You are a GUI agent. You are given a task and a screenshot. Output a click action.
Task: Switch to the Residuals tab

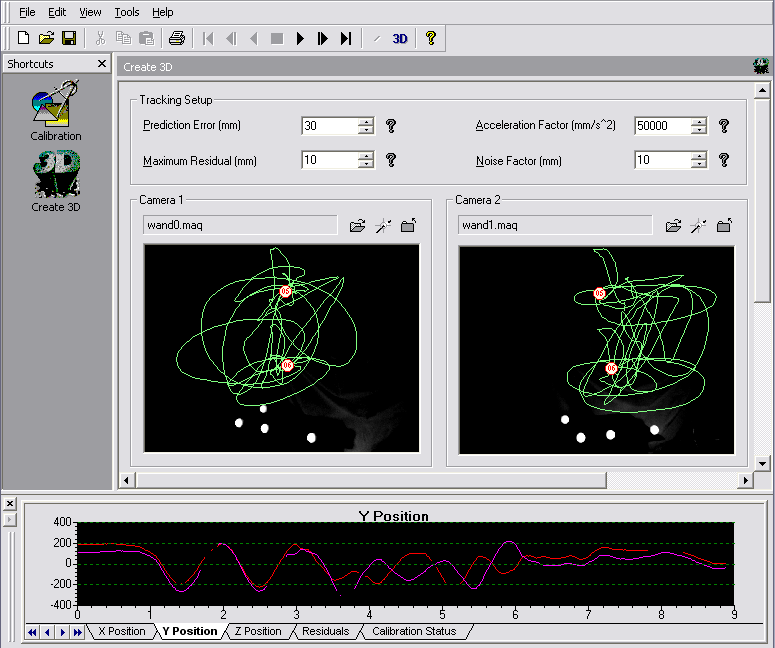click(325, 632)
